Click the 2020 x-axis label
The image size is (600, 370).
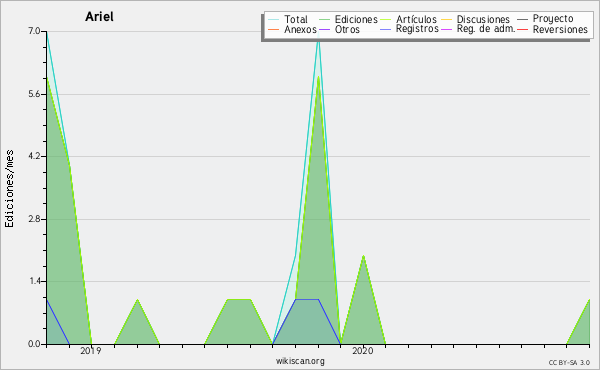click(x=362, y=350)
